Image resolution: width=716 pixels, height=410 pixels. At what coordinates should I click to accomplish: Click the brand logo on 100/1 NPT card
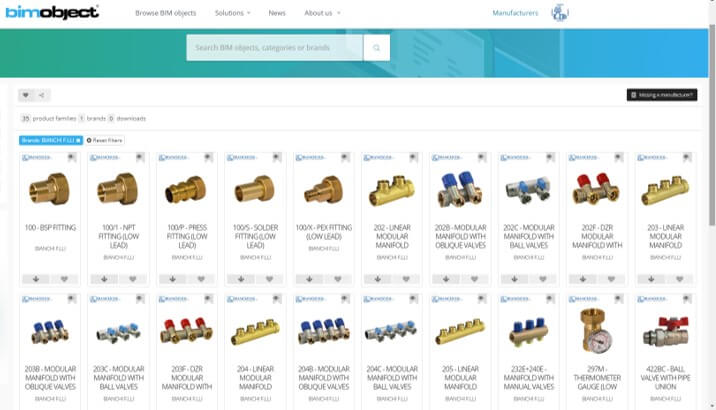click(105, 158)
